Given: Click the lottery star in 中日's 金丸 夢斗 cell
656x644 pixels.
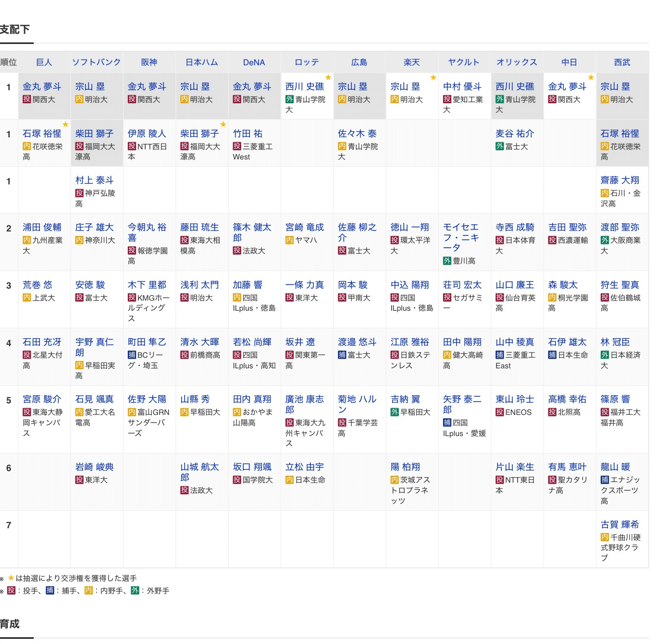Looking at the screenshot, I should (x=591, y=77).
